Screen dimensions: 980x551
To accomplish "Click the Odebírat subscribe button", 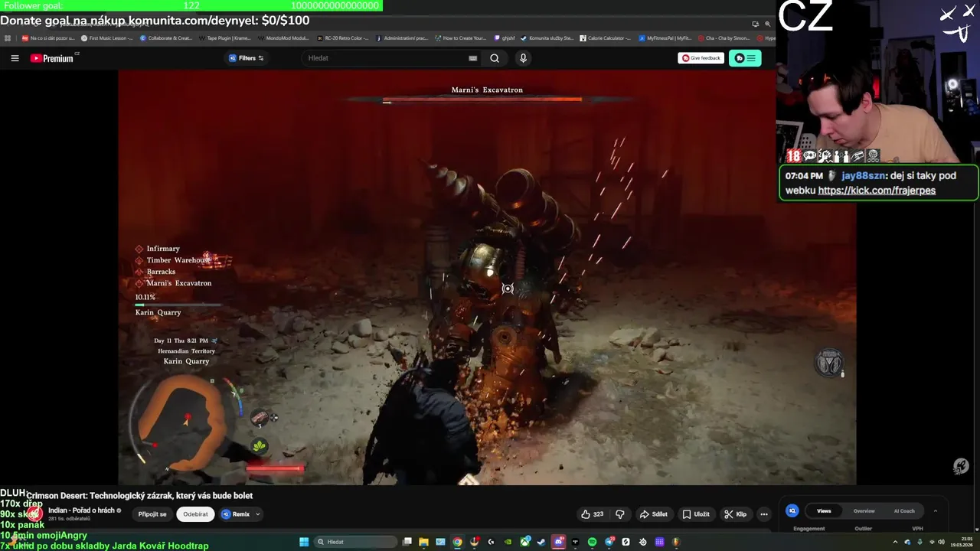I will click(x=195, y=514).
